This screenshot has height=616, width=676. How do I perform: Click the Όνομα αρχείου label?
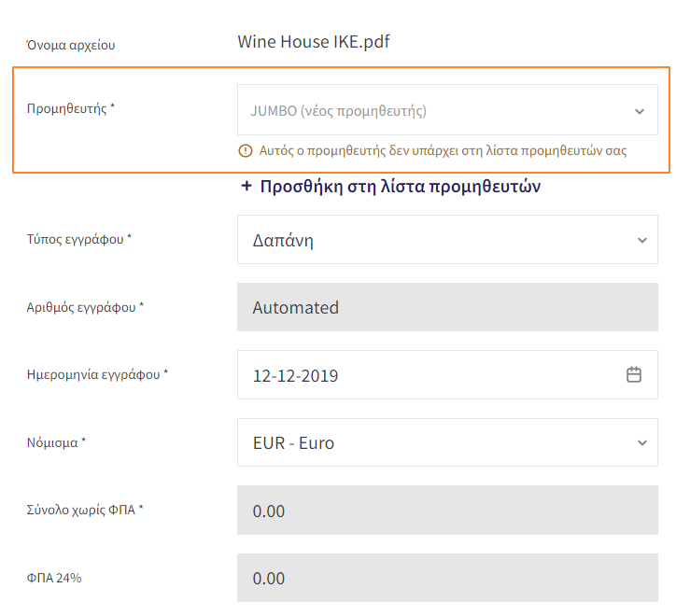71,45
